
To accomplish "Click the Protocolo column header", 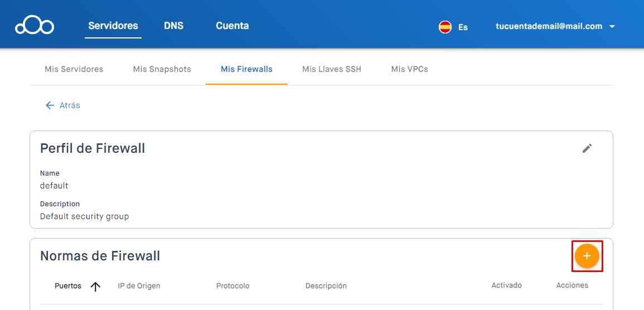I will [x=233, y=286].
